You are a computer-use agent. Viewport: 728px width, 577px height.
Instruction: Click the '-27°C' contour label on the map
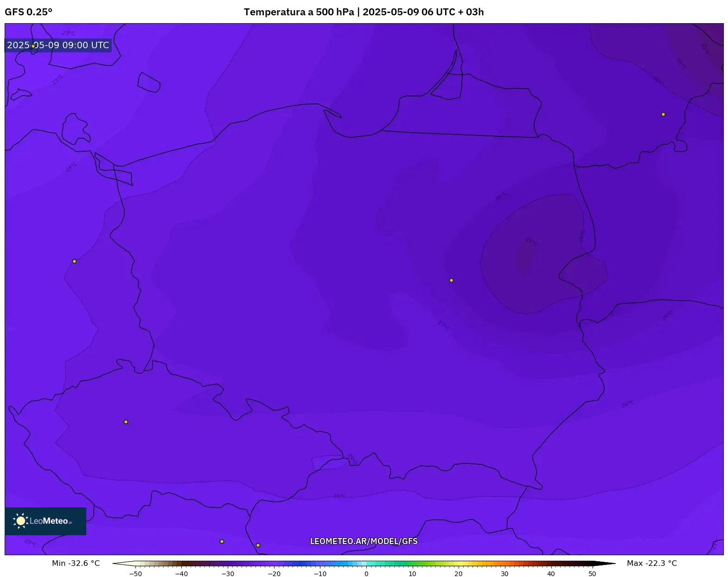click(x=443, y=325)
